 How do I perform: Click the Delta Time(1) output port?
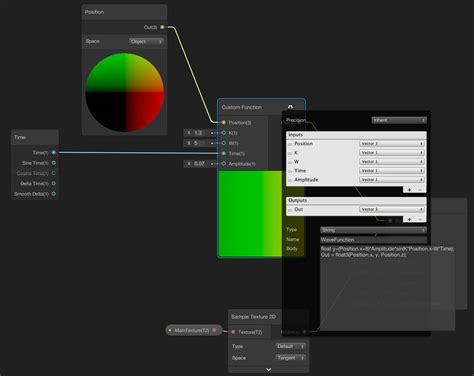pos(54,183)
